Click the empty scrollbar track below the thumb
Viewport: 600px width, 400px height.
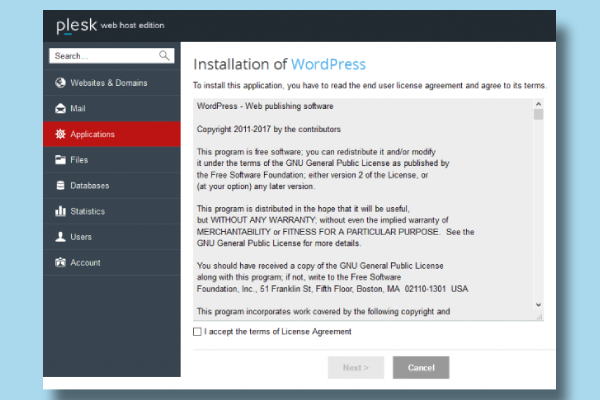tap(539, 220)
